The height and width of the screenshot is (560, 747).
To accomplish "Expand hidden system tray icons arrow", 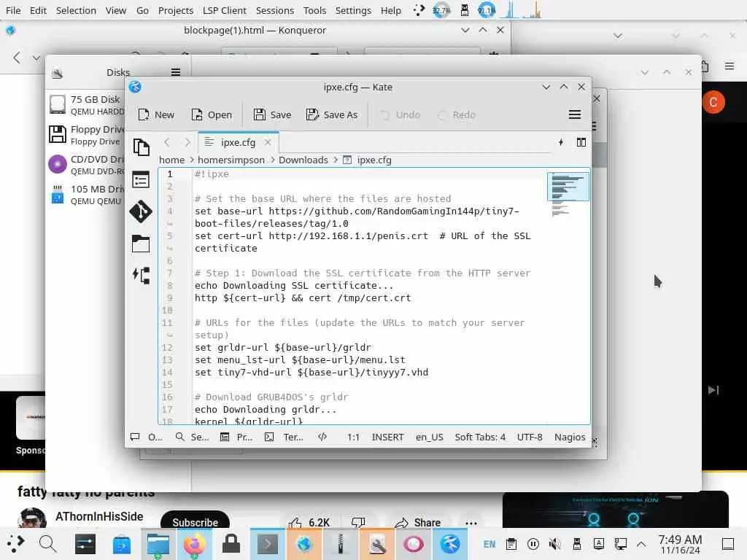I will (x=641, y=544).
